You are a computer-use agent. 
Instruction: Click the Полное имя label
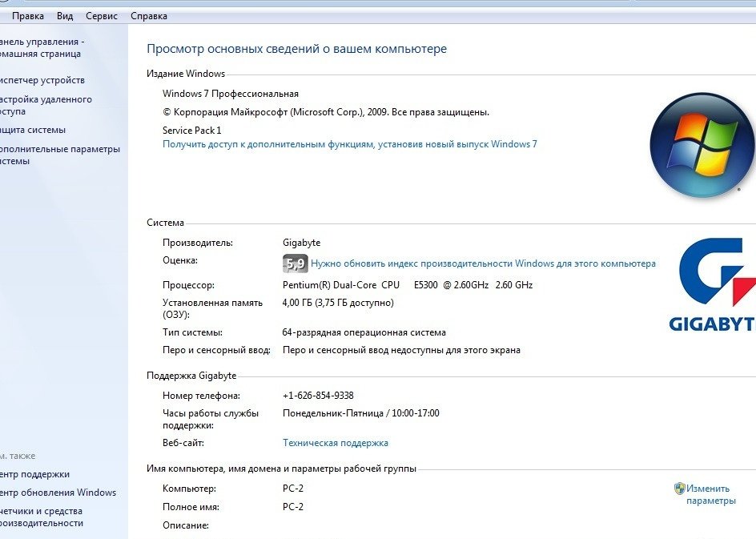coord(191,507)
